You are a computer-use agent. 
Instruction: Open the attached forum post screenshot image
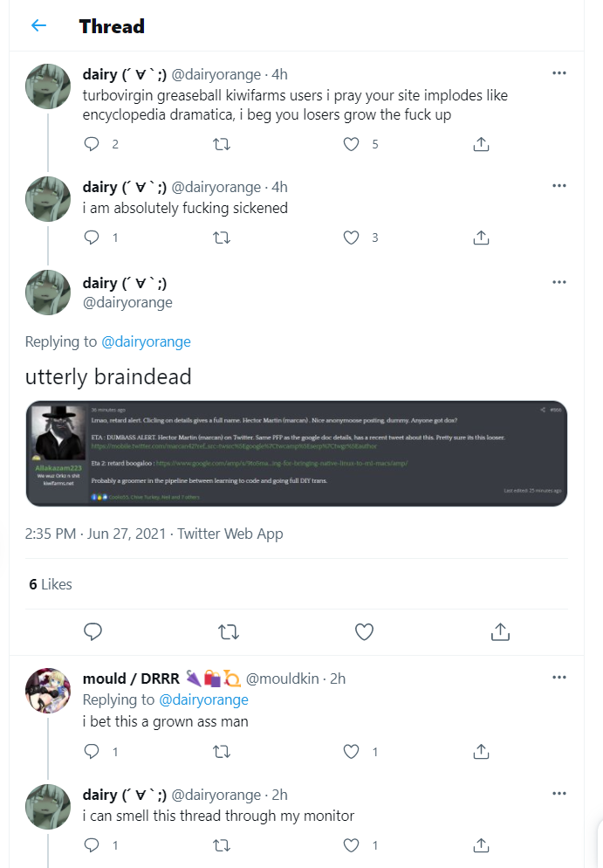click(x=297, y=453)
